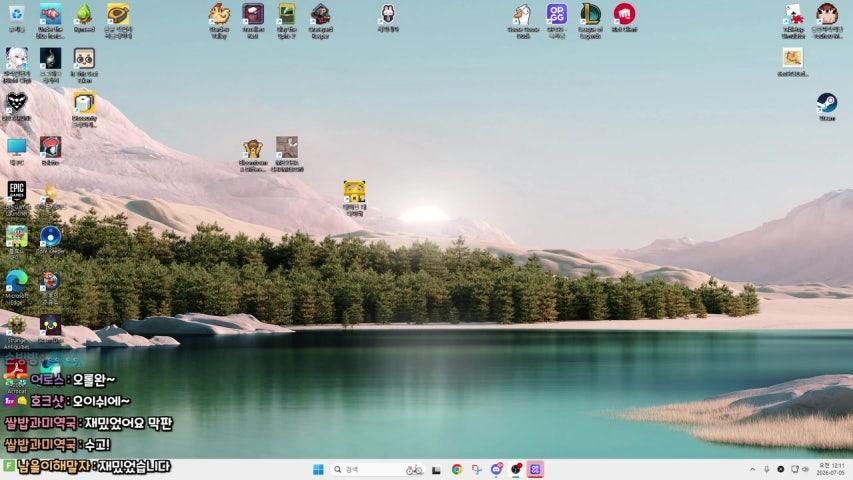853x480 pixels.
Task: Open the black circle red-dot taskbar app
Action: click(x=516, y=469)
